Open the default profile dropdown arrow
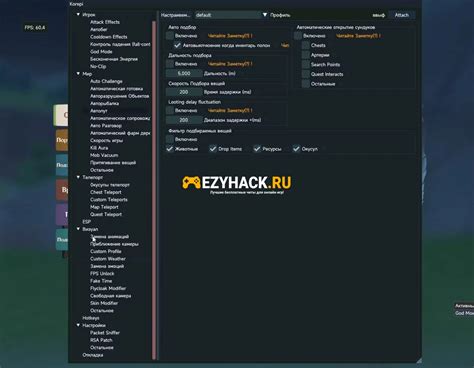 coord(265,15)
